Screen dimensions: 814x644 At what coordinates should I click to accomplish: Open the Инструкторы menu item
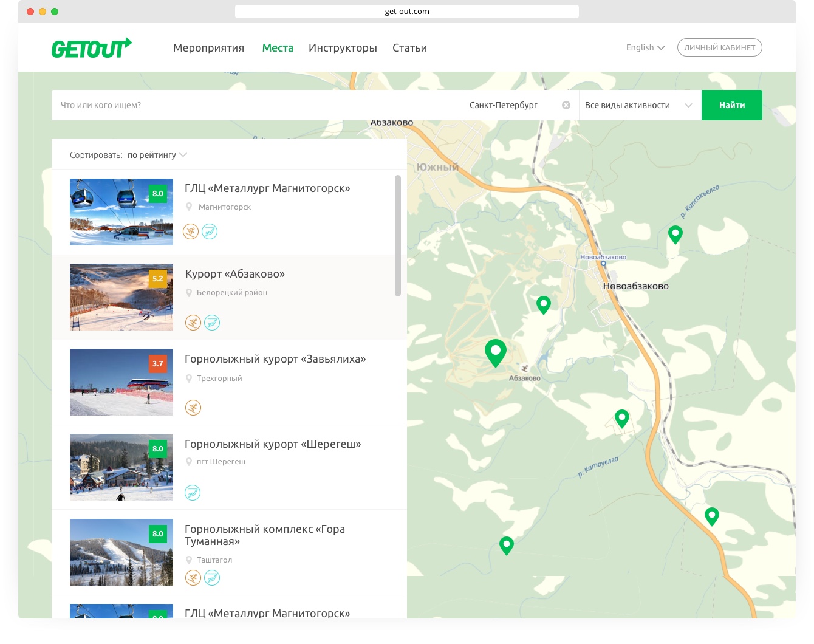343,48
